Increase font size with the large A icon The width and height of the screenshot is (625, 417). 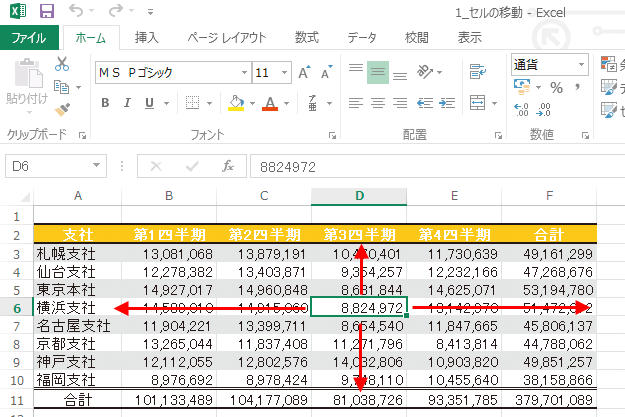[x=305, y=72]
